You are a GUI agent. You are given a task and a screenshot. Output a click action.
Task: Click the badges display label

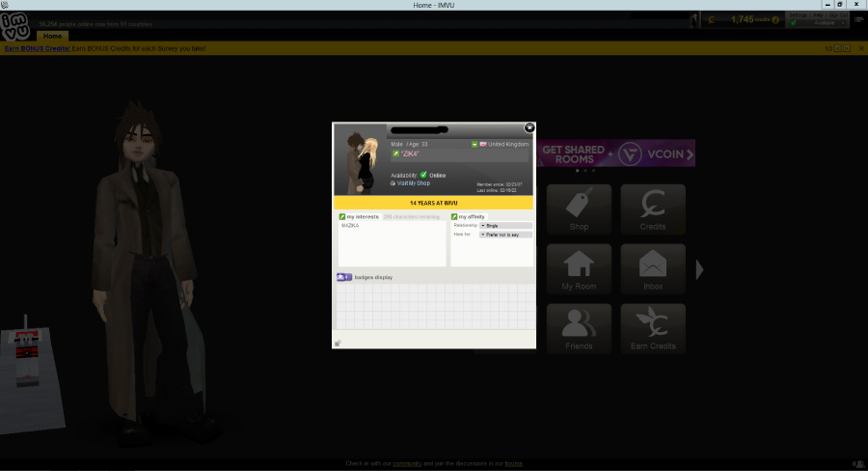(x=373, y=277)
